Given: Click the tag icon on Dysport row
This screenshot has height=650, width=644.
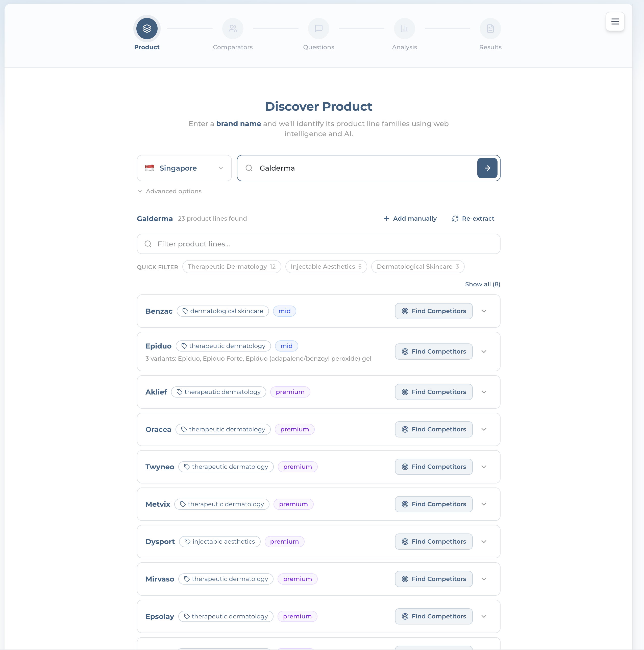Looking at the screenshot, I should tap(187, 541).
